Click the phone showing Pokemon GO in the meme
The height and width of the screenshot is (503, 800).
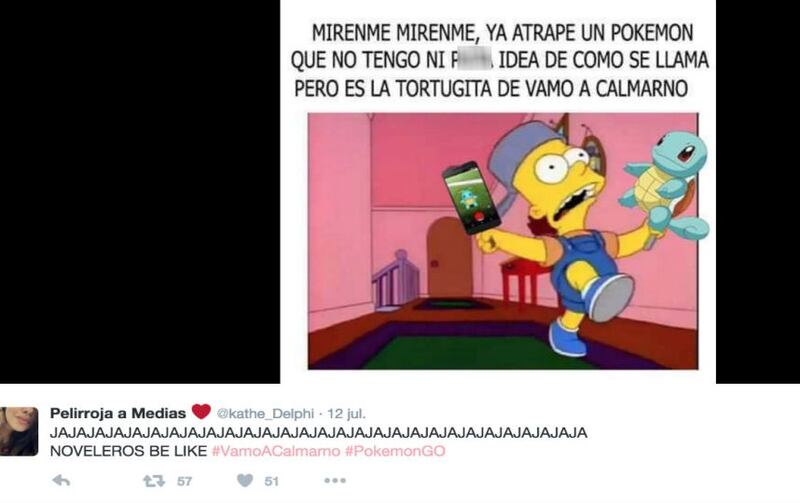471,198
